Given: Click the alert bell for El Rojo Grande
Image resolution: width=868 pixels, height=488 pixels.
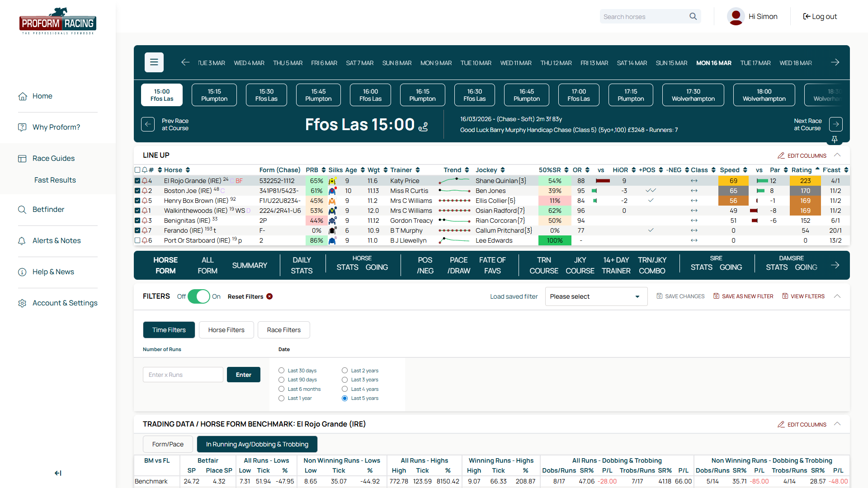Looking at the screenshot, I should click(x=145, y=181).
